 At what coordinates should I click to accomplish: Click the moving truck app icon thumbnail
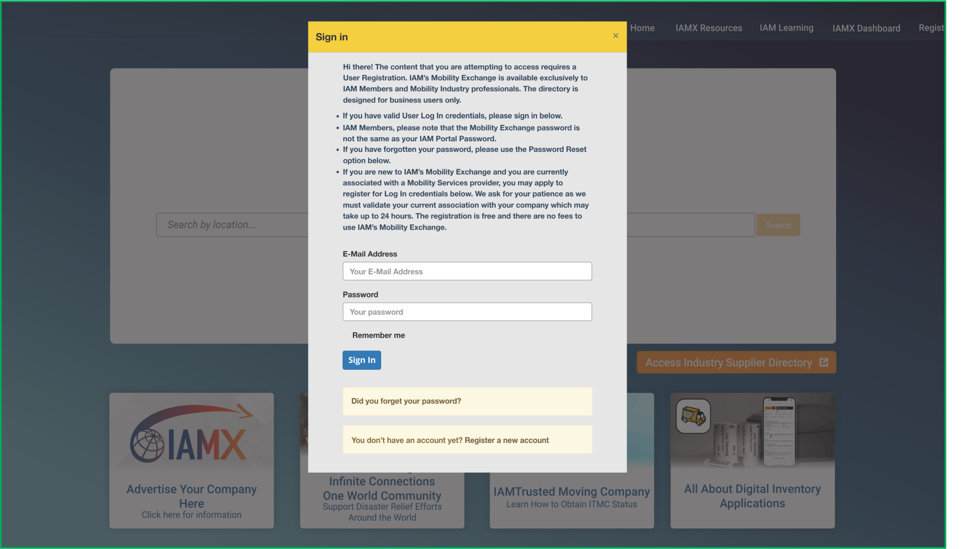pyautogui.click(x=693, y=416)
